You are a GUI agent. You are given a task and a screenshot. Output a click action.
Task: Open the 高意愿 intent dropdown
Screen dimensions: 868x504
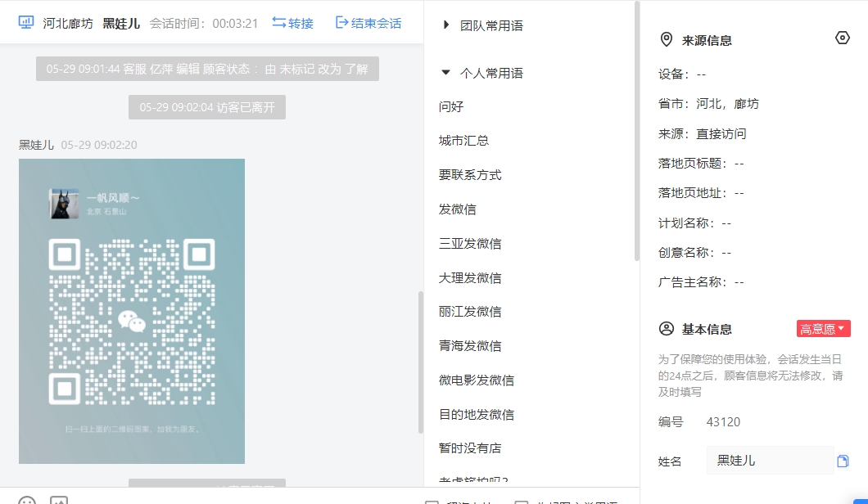pyautogui.click(x=824, y=329)
